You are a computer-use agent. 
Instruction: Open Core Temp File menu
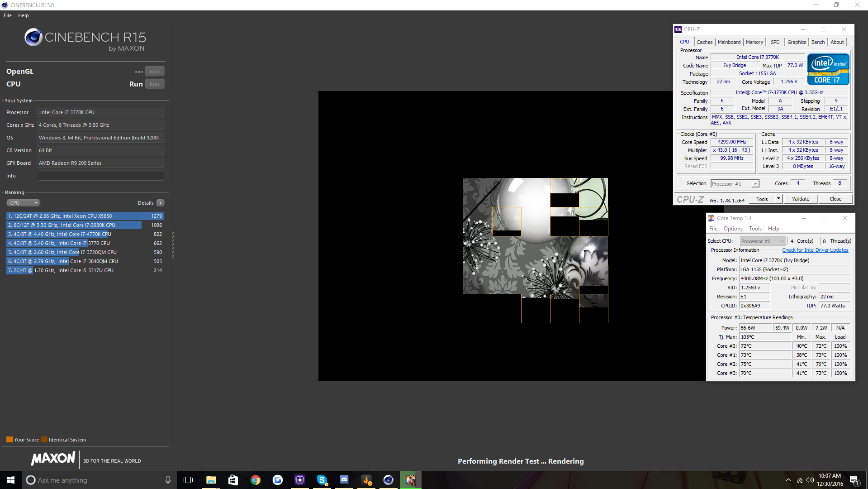point(713,229)
